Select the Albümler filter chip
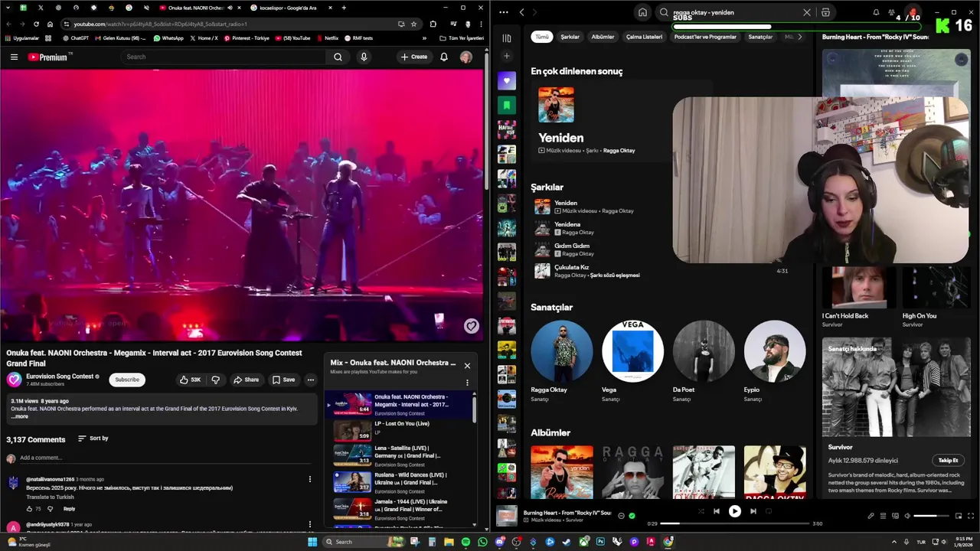Viewport: 980px width, 551px height. tap(603, 37)
